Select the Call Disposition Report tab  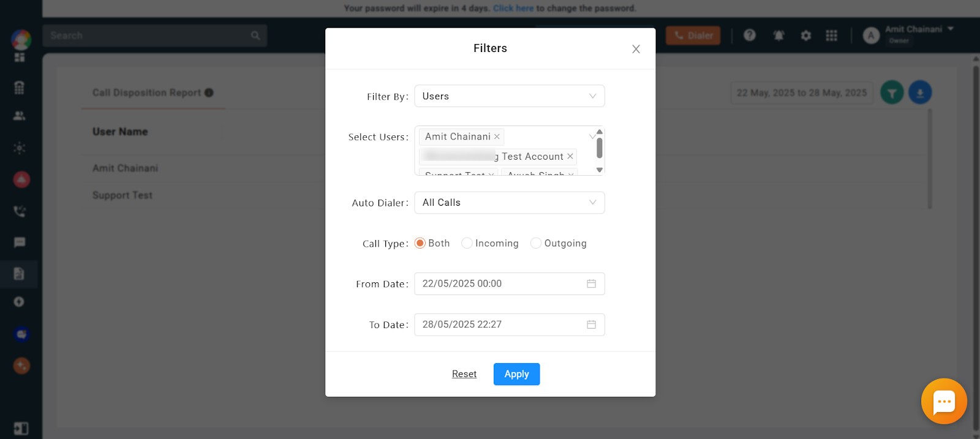153,93
